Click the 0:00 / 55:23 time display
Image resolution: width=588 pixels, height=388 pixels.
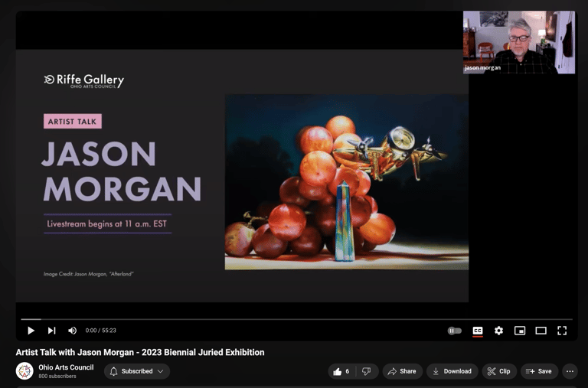coord(100,331)
